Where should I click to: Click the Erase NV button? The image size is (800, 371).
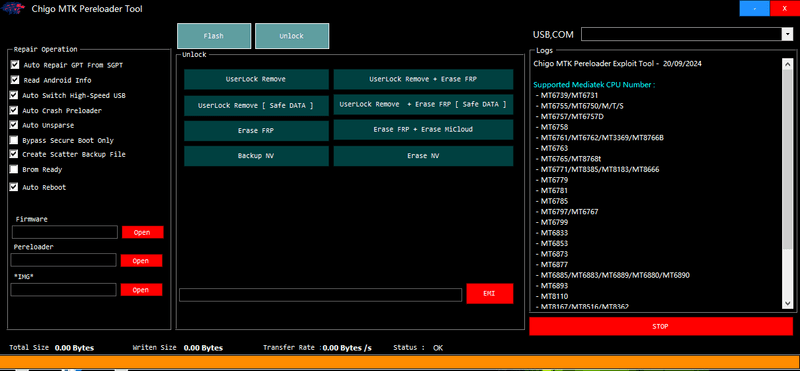click(x=423, y=156)
